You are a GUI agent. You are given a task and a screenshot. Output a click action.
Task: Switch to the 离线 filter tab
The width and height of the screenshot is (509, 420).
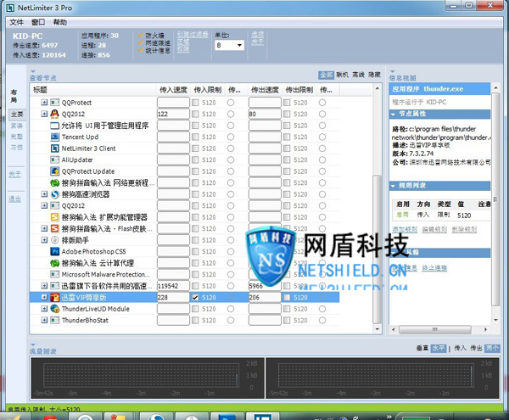pyautogui.click(x=358, y=75)
